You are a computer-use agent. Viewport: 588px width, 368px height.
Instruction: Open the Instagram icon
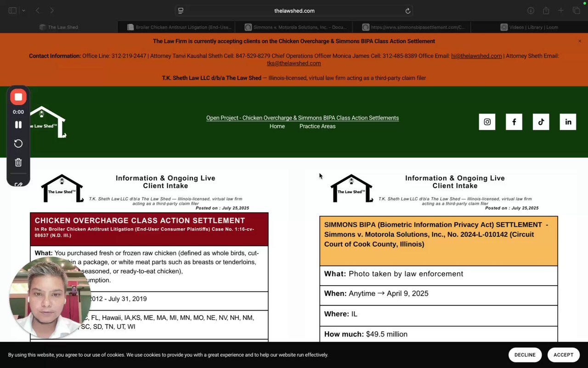(x=487, y=122)
